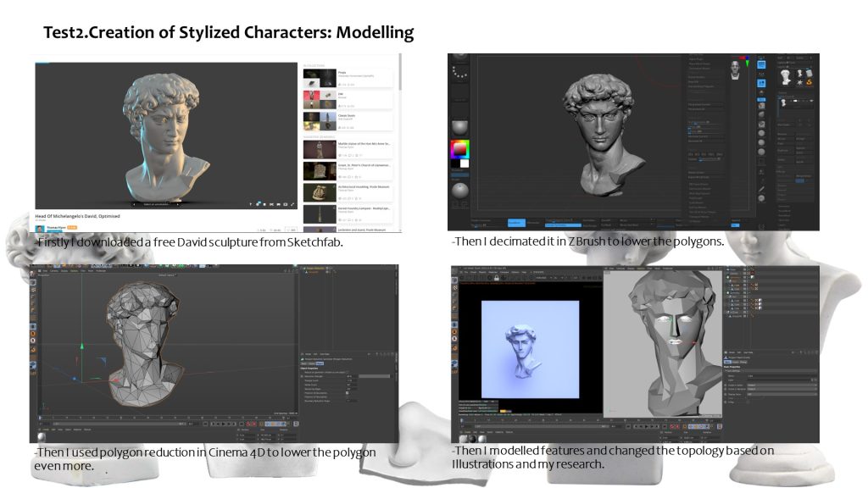Click the top blue button in ZBrush right shelf
The height and width of the screenshot is (488, 868).
[x=760, y=64]
